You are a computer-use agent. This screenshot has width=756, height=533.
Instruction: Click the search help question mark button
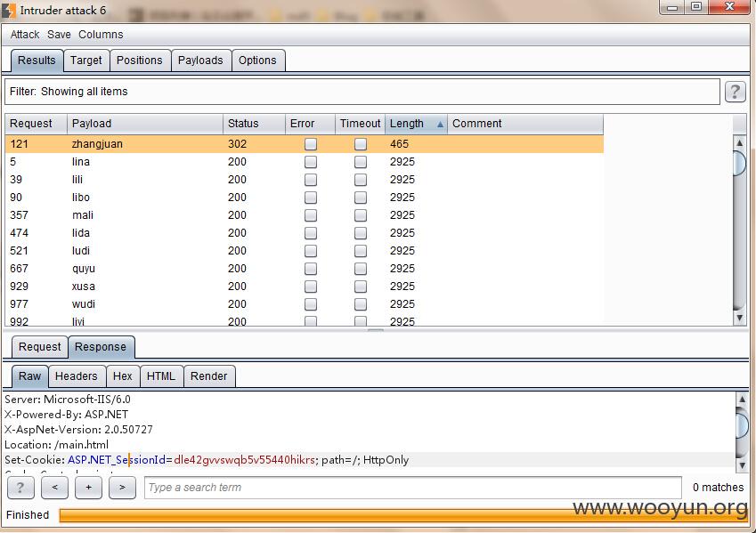[x=20, y=488]
